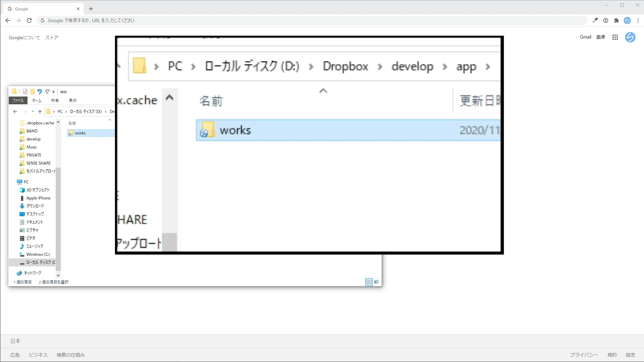Click the Explorer back arrow
Image resolution: width=644 pixels, height=362 pixels.
pyautogui.click(x=15, y=112)
